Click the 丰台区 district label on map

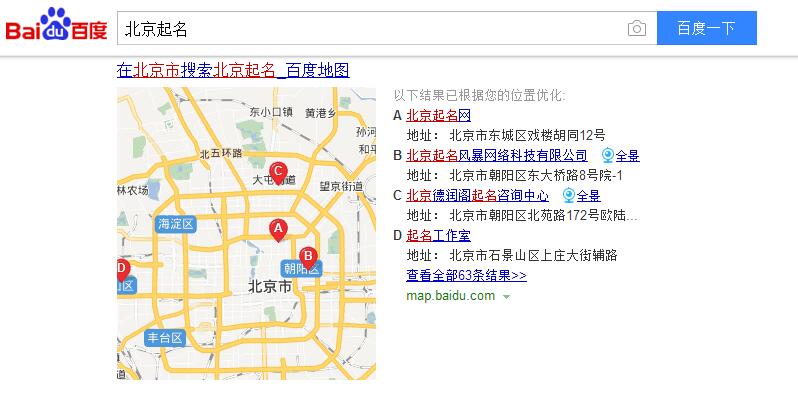click(164, 338)
